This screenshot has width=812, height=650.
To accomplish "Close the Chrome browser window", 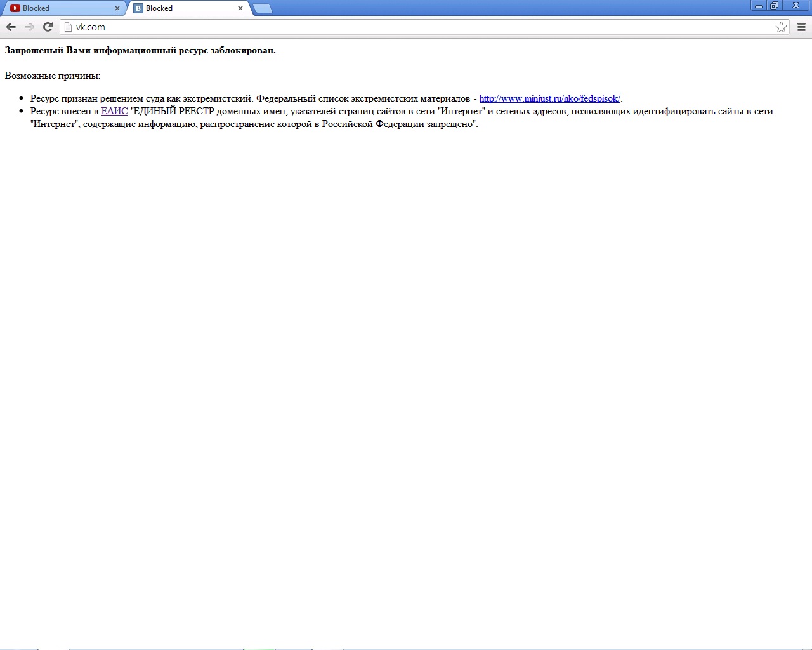I will [796, 6].
